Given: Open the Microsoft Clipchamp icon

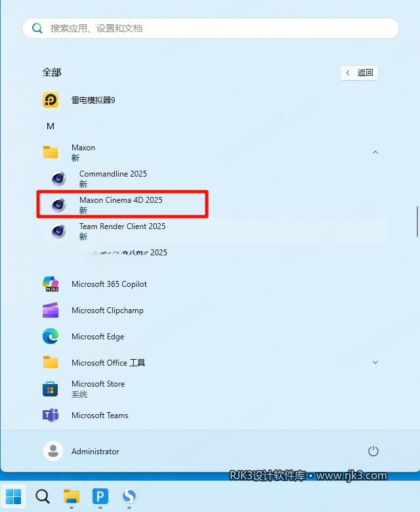Looking at the screenshot, I should point(51,310).
